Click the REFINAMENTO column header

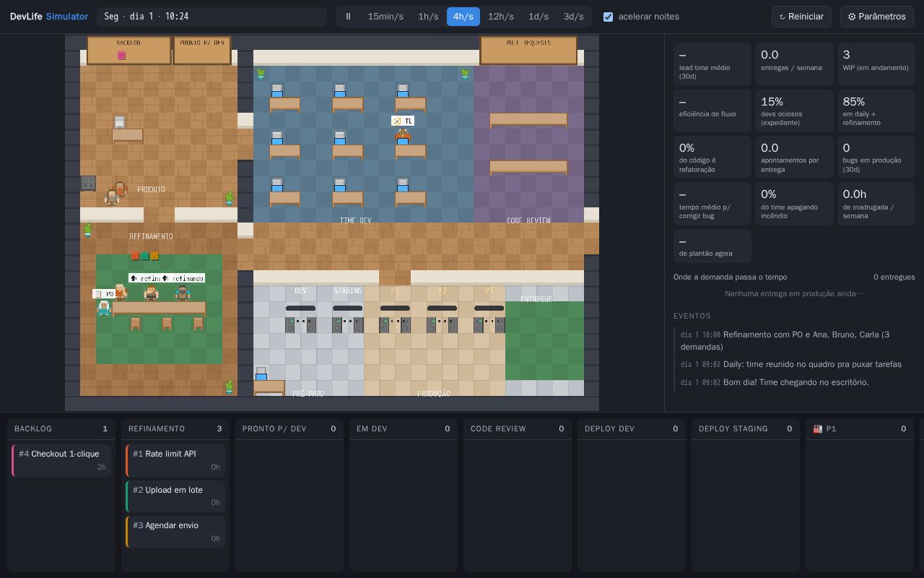(175, 428)
